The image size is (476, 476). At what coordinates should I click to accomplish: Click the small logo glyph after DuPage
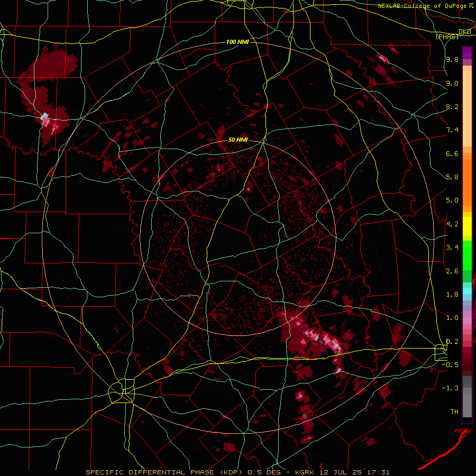pos(471,5)
